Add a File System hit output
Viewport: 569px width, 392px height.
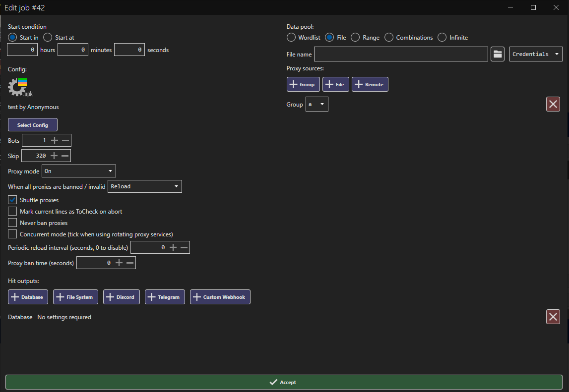[x=75, y=297]
